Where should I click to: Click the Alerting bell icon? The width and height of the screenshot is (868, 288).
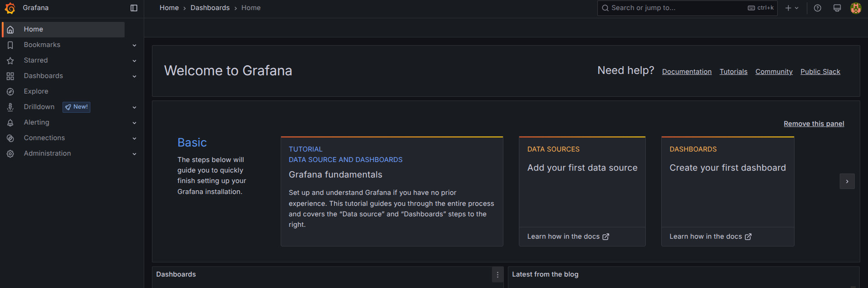(10, 123)
